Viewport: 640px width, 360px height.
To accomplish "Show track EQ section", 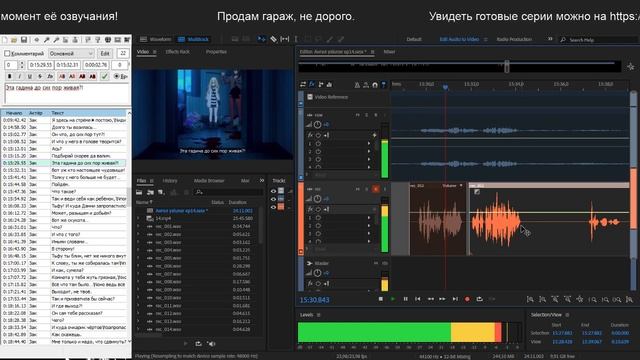I will tap(329, 84).
